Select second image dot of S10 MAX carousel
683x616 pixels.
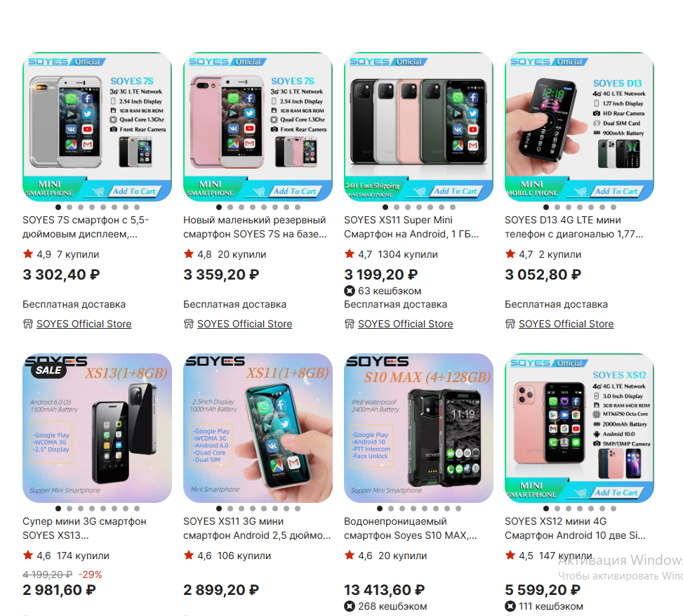coord(391,509)
